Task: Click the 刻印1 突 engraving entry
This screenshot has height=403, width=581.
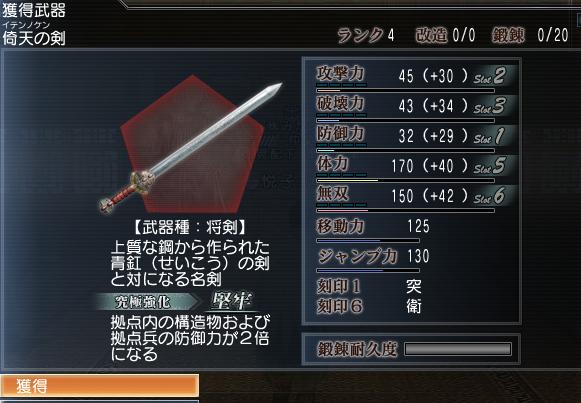Action: [369, 286]
